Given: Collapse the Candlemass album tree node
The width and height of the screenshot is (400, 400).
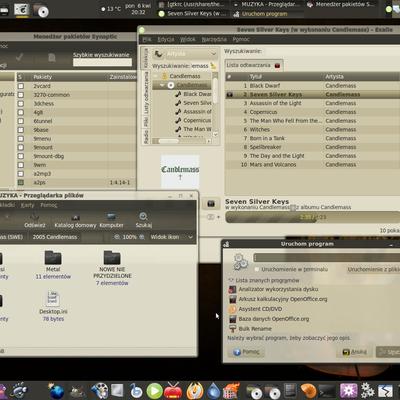Looking at the screenshot, I should (x=162, y=85).
